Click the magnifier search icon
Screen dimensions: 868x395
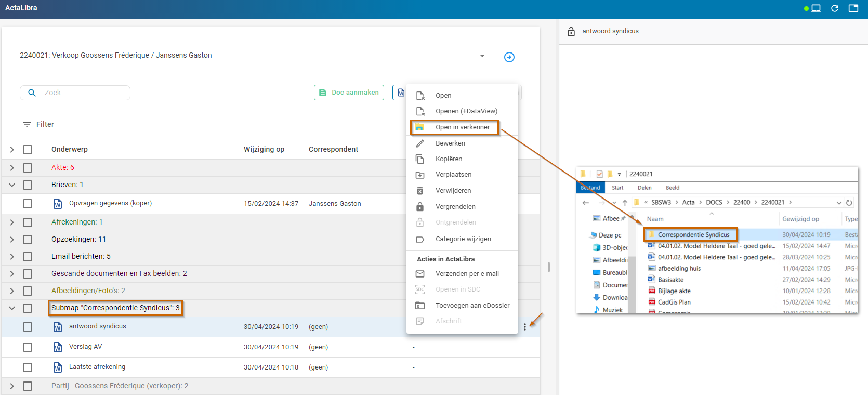coord(32,93)
